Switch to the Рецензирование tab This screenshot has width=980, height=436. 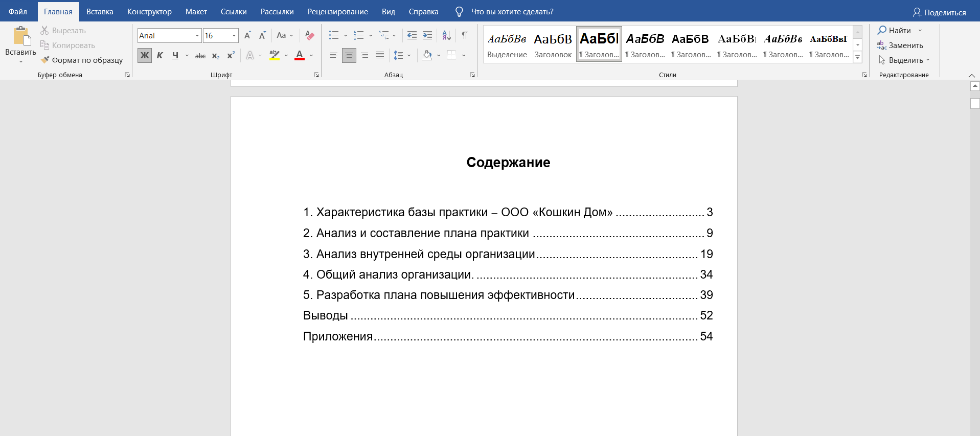point(337,12)
